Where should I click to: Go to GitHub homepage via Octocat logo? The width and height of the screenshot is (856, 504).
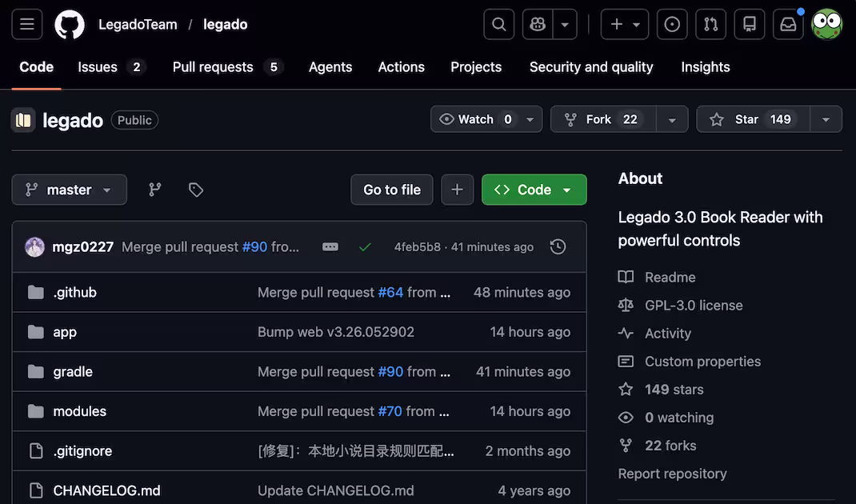pyautogui.click(x=70, y=25)
